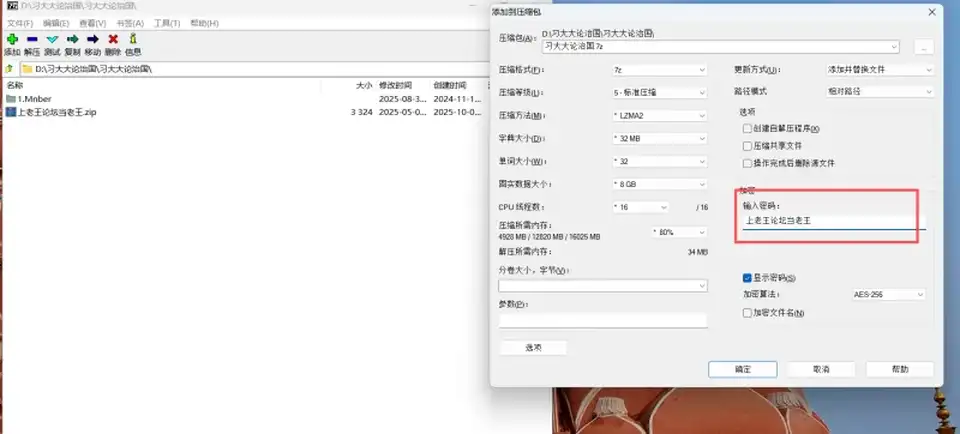The width and height of the screenshot is (960, 434).
Task: Select the 1.Mnber folder icon
Action: pos(10,99)
